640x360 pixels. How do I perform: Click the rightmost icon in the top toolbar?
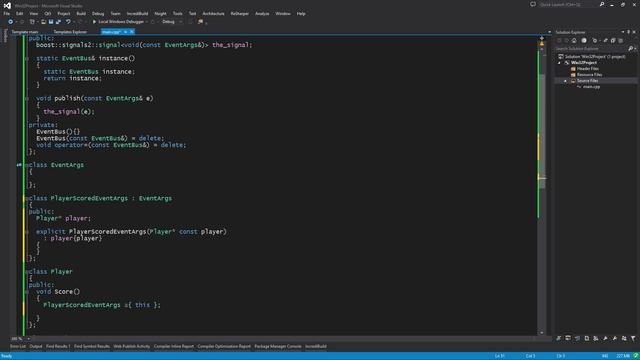click(200, 22)
